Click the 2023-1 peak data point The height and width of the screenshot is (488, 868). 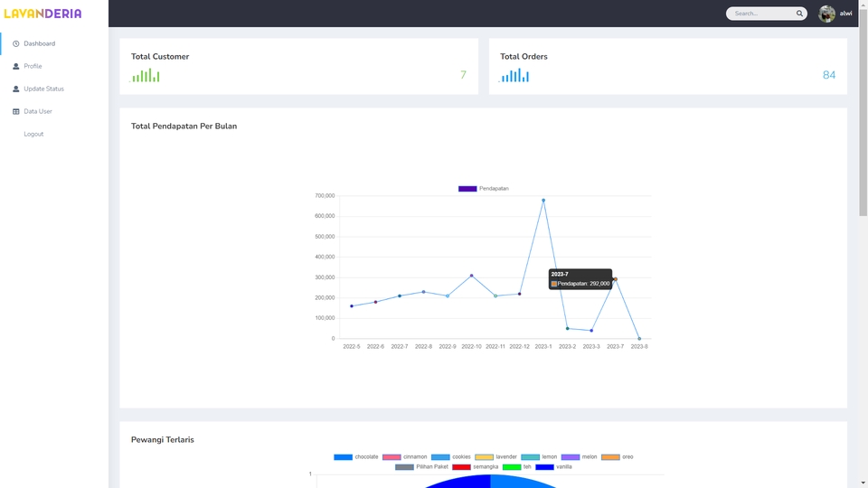click(x=543, y=201)
